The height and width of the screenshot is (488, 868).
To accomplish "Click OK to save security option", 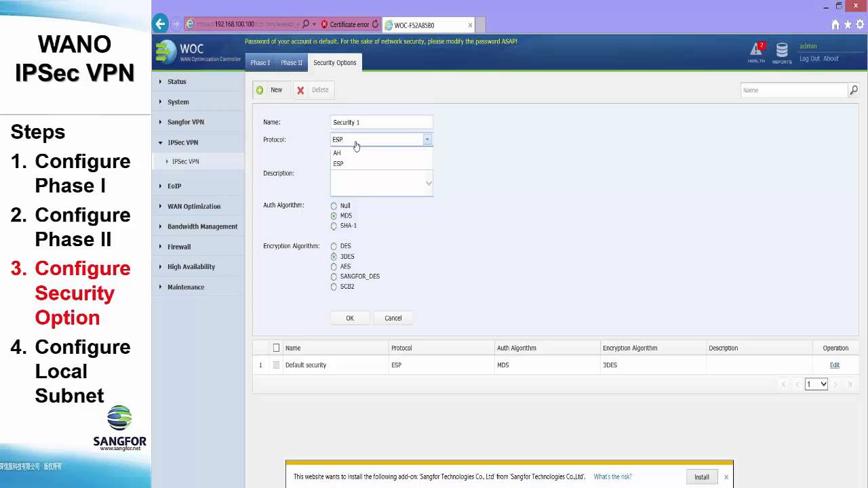I will (x=350, y=318).
